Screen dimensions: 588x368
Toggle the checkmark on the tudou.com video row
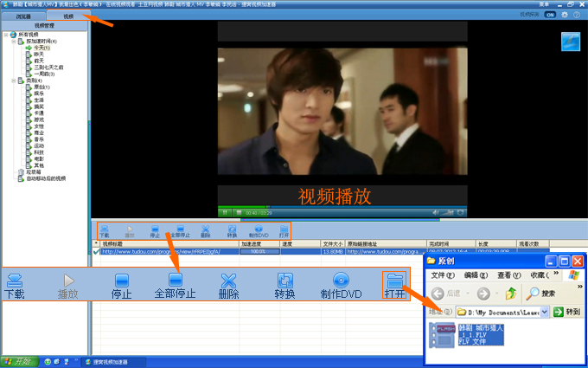[x=96, y=252]
